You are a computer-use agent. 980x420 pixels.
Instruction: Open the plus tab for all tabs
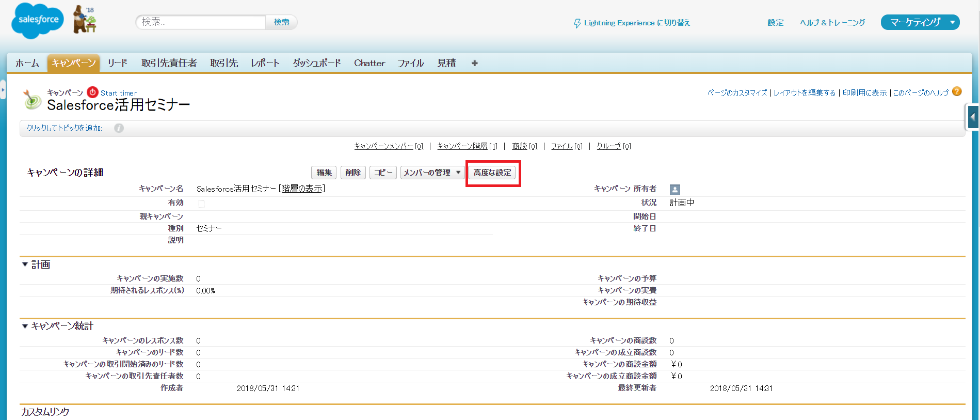474,63
